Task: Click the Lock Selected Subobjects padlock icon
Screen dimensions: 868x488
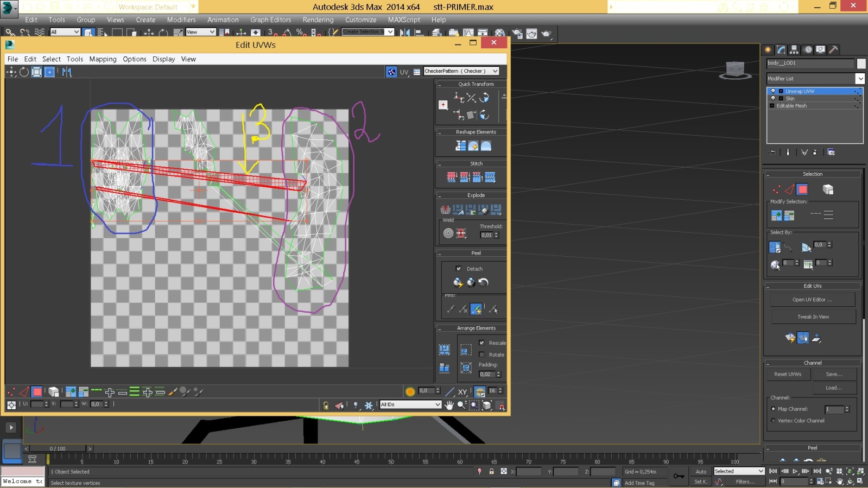Action: [x=326, y=405]
